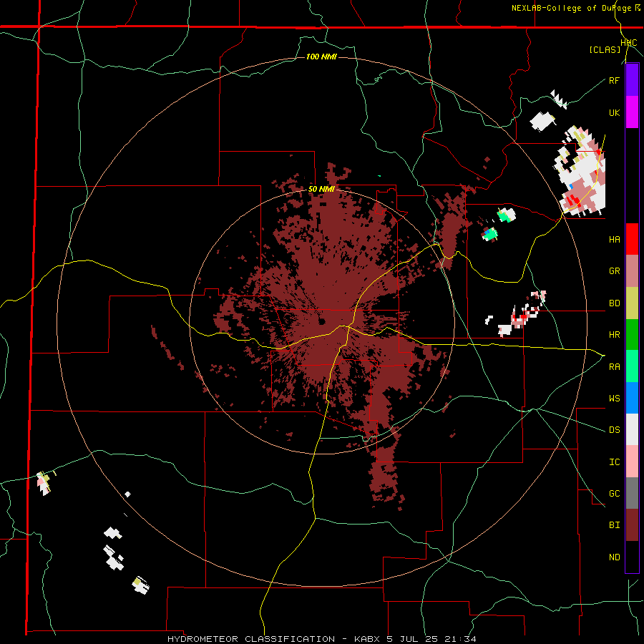Click the IC legend label
Image resolution: width=644 pixels, height=644 pixels.
[x=614, y=462]
